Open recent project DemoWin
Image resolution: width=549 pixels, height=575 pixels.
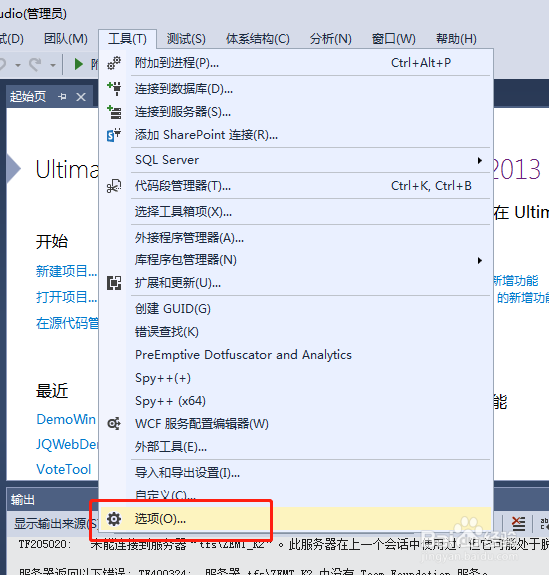[66, 419]
